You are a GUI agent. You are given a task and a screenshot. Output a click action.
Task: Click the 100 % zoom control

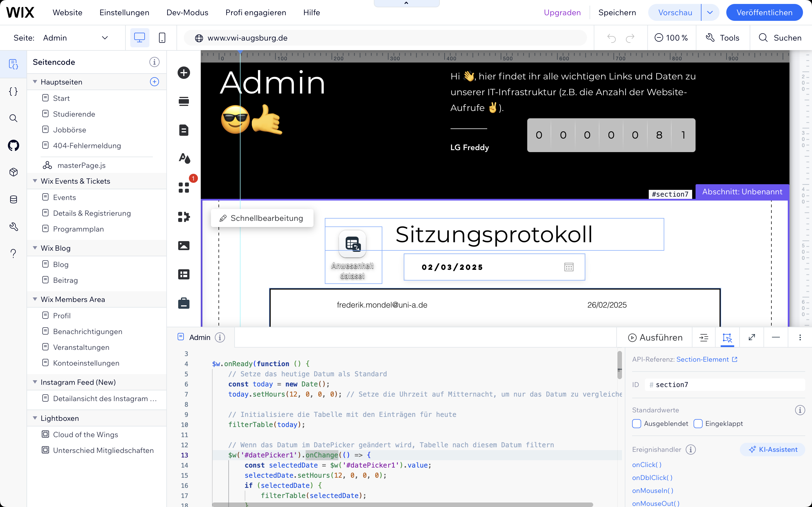(671, 38)
